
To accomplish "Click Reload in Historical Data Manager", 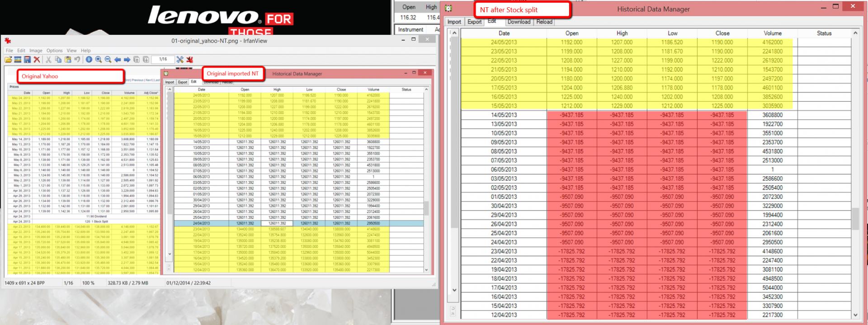I will (x=544, y=22).
